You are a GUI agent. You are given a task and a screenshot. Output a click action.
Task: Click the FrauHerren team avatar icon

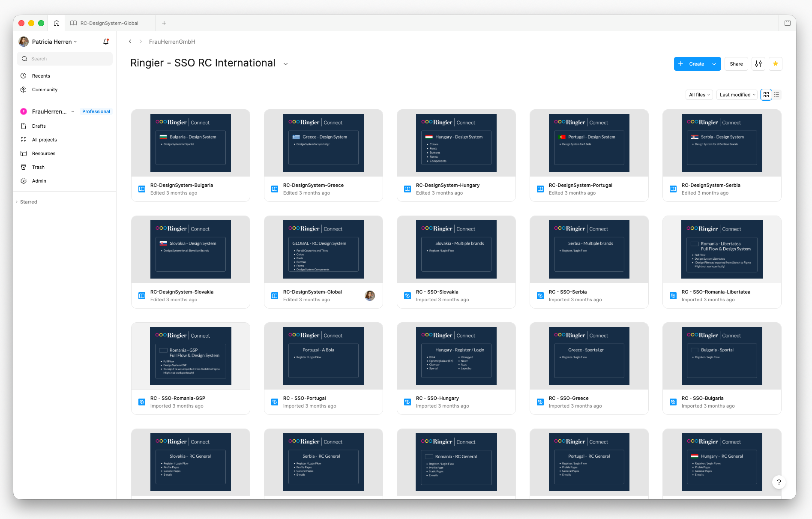click(24, 111)
